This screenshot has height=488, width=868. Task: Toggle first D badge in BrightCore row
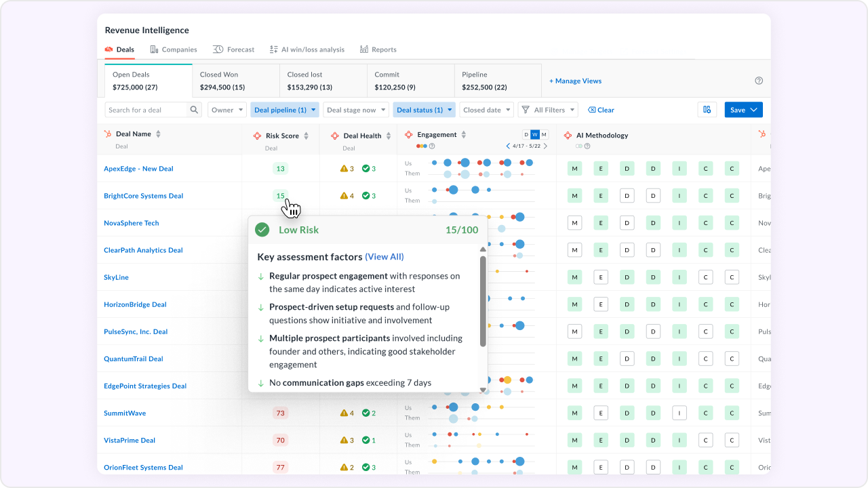click(x=627, y=196)
